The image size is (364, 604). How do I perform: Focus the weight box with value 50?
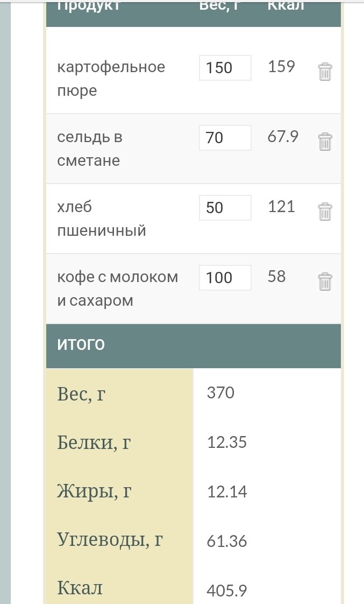225,207
